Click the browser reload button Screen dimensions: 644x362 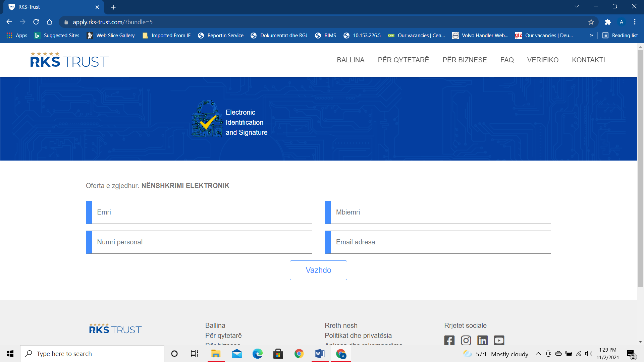pyautogui.click(x=36, y=22)
